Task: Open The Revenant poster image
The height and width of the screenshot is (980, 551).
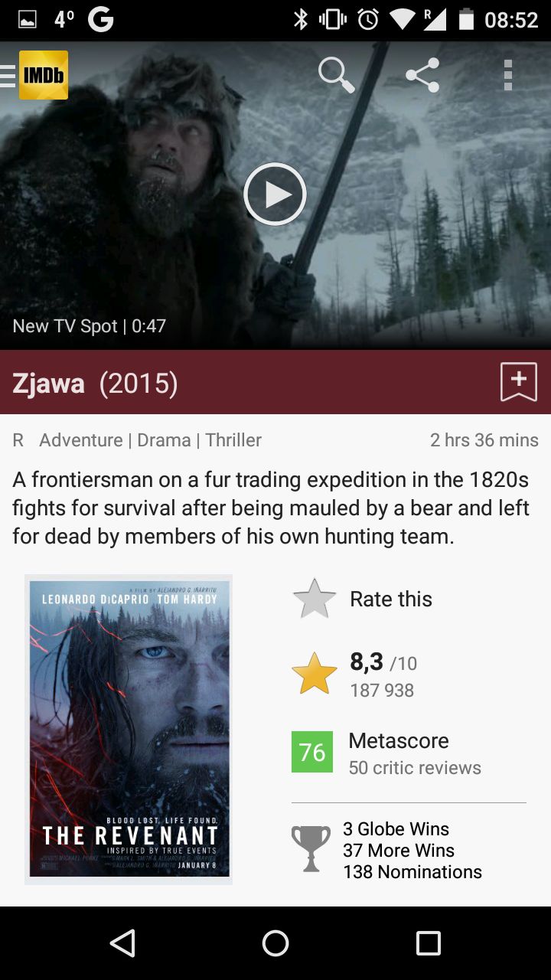Action: click(x=129, y=730)
